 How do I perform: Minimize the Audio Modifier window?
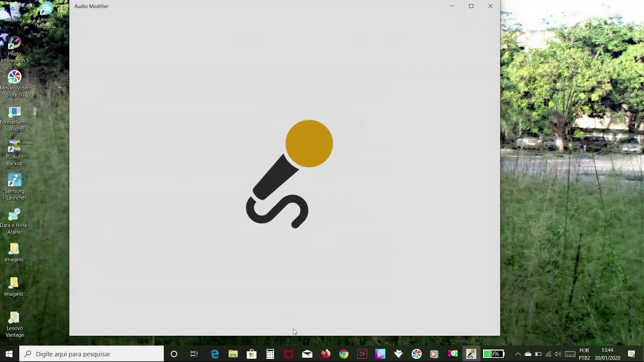[x=452, y=6]
